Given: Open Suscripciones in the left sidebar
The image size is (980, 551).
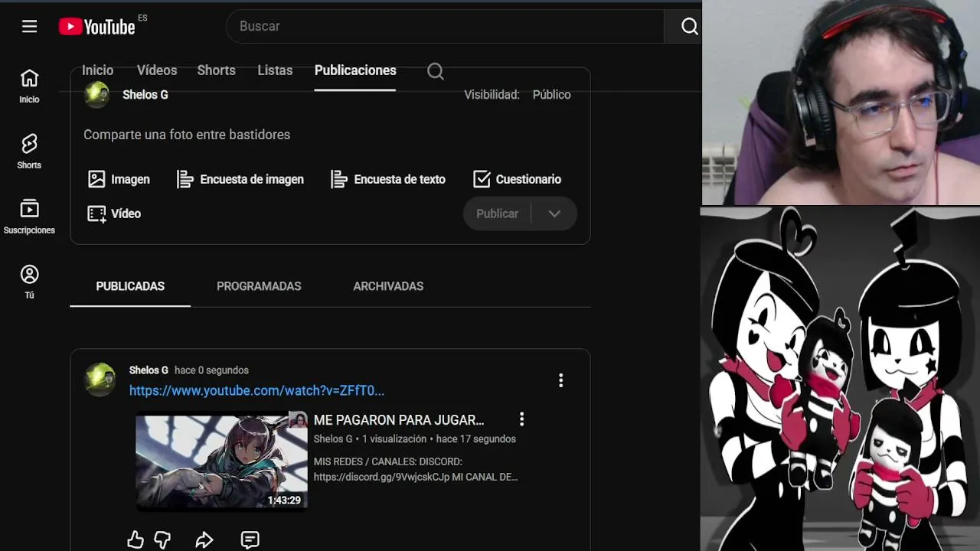Looking at the screenshot, I should [x=29, y=217].
